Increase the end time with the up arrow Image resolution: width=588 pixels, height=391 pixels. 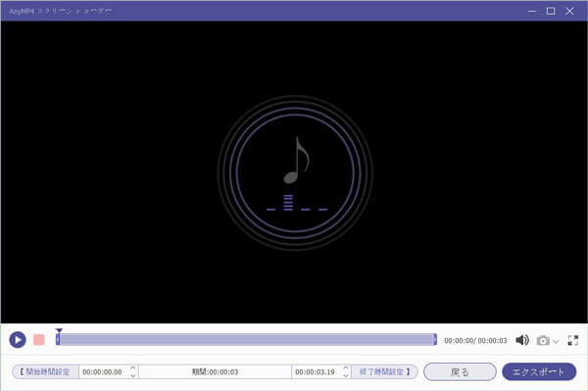click(346, 368)
